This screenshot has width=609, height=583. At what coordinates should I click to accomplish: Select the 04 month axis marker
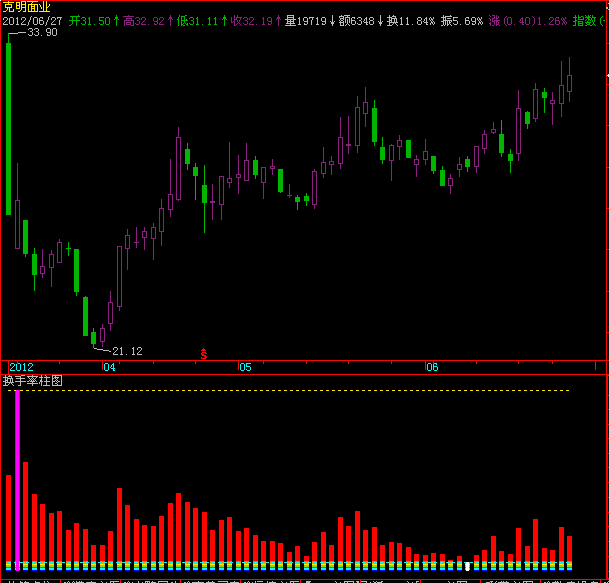[110, 367]
